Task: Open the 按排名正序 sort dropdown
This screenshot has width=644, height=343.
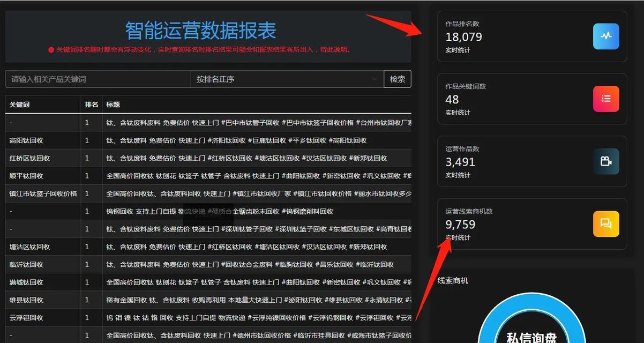Action: point(287,79)
